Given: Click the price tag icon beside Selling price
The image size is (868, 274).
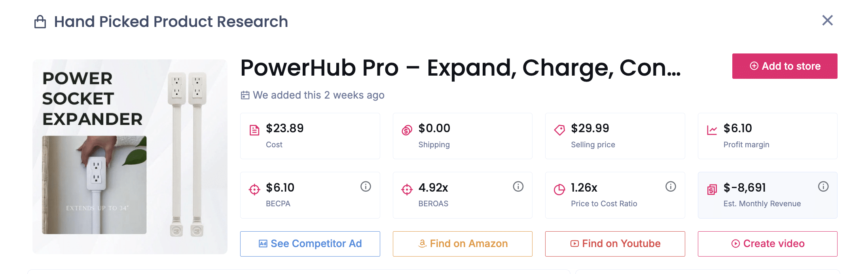Looking at the screenshot, I should (x=559, y=129).
